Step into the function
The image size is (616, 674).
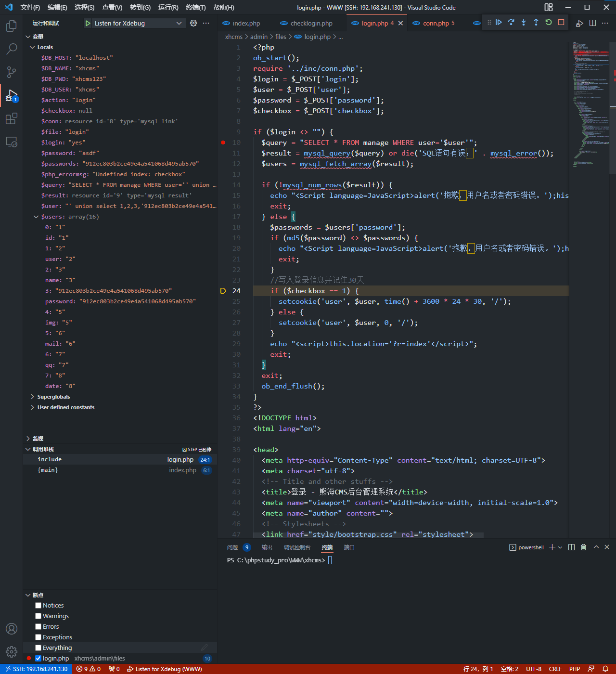point(524,22)
